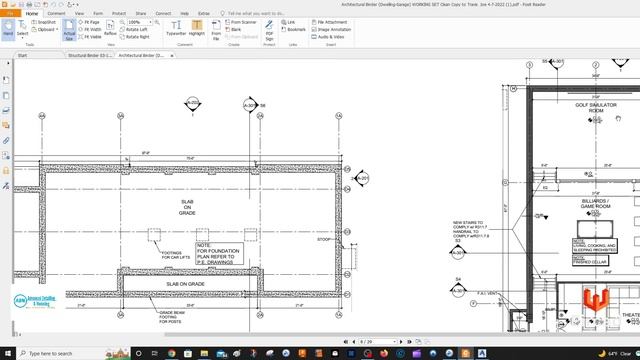Open the Security lock side panel
Image resolution: width=640 pixels, height=360 pixels.
[6, 171]
